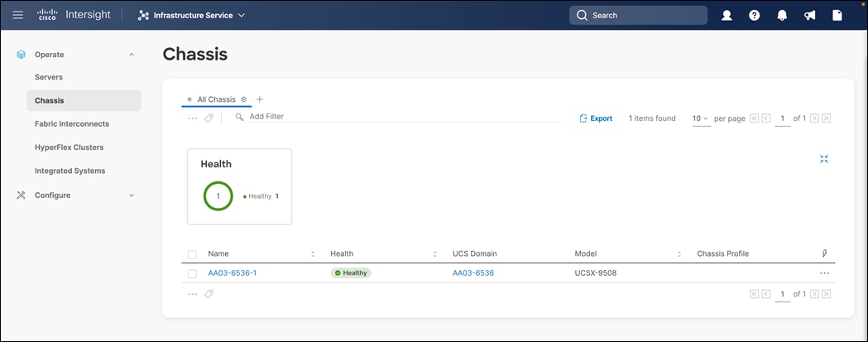Viewport: 868px width, 342px height.
Task: Check the AA03-6536-1 row checkbox
Action: [x=192, y=274]
